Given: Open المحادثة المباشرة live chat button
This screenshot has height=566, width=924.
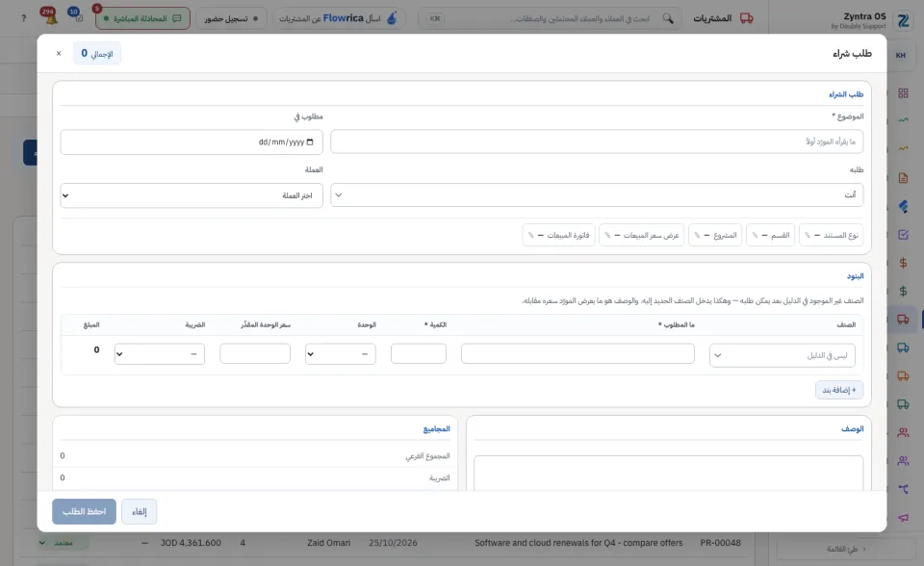Looking at the screenshot, I should [x=142, y=18].
